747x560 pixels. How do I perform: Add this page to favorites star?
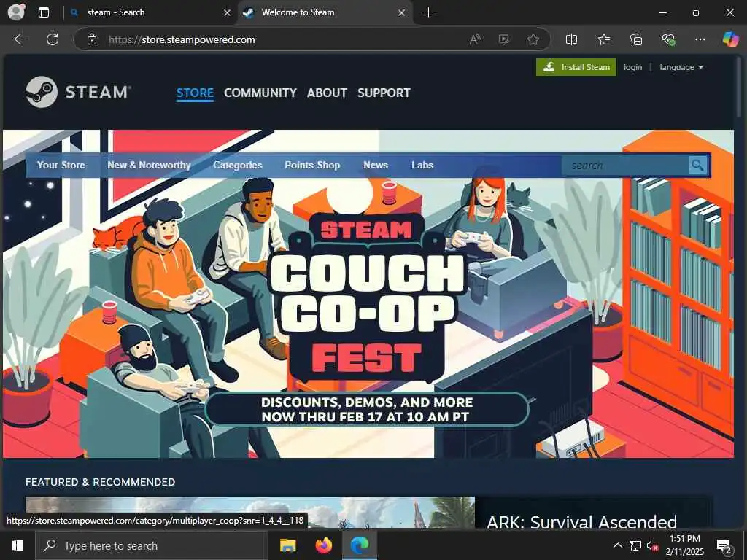click(533, 39)
